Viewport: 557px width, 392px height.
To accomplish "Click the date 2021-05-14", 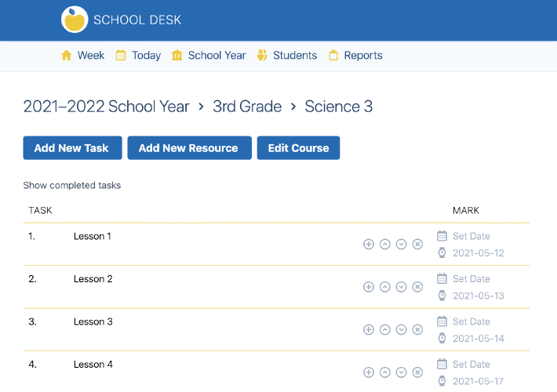I will pyautogui.click(x=478, y=339).
